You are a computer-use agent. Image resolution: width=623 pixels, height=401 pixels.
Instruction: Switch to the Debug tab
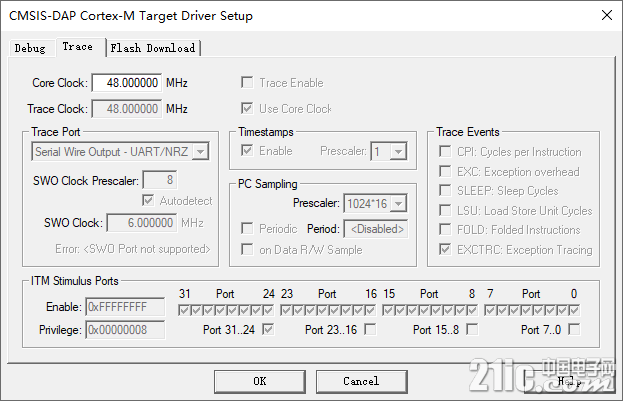pos(30,48)
